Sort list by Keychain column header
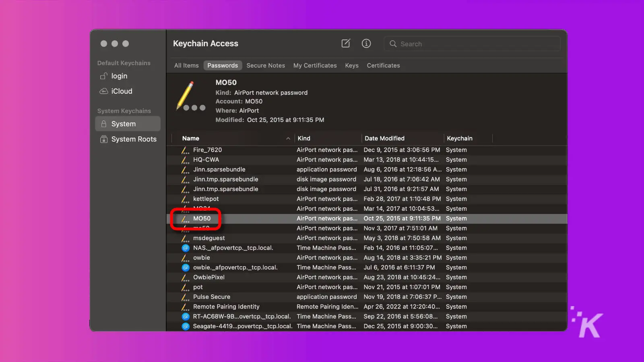This screenshot has width=644, height=362. click(x=468, y=138)
